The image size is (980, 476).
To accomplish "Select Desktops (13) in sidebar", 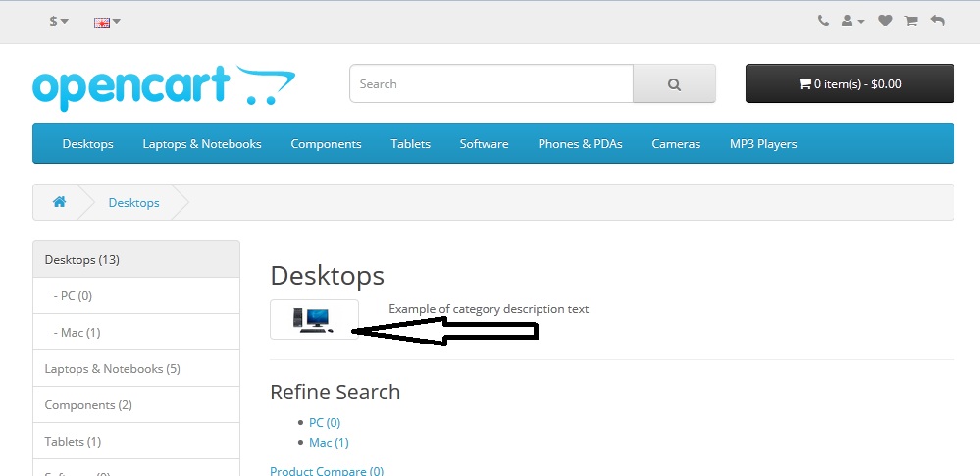I will (136, 259).
